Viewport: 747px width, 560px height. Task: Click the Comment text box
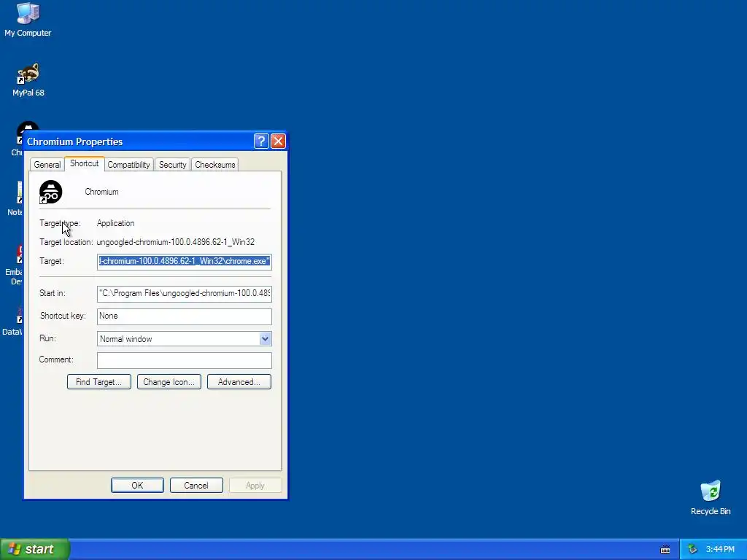click(x=185, y=360)
